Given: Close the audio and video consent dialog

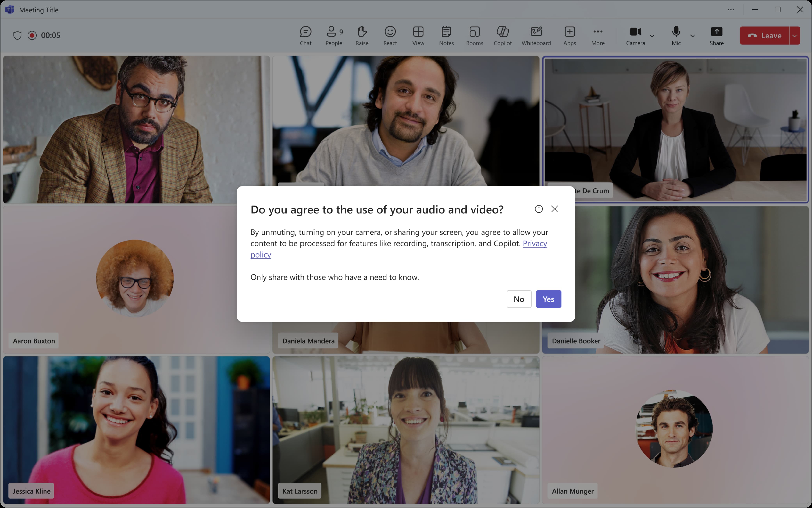Looking at the screenshot, I should 554,209.
